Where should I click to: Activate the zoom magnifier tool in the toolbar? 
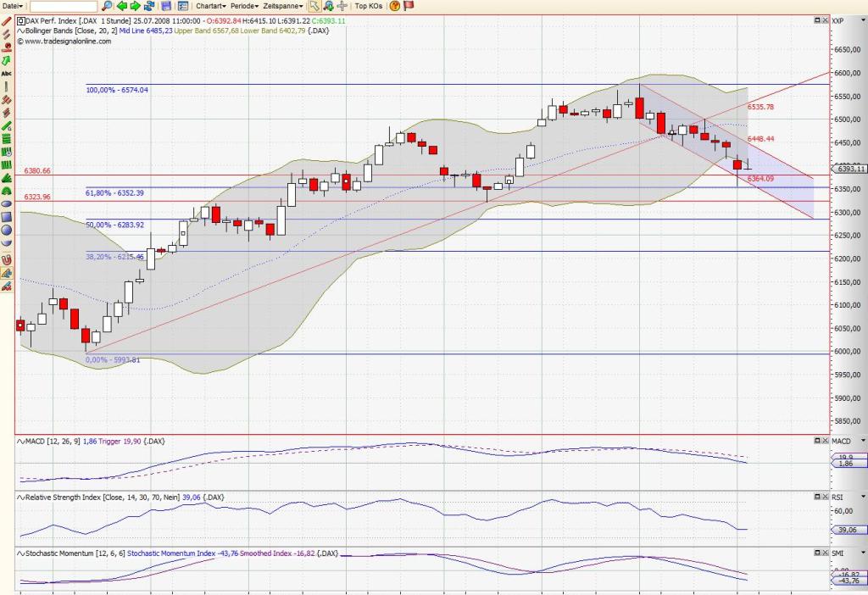coord(329,6)
